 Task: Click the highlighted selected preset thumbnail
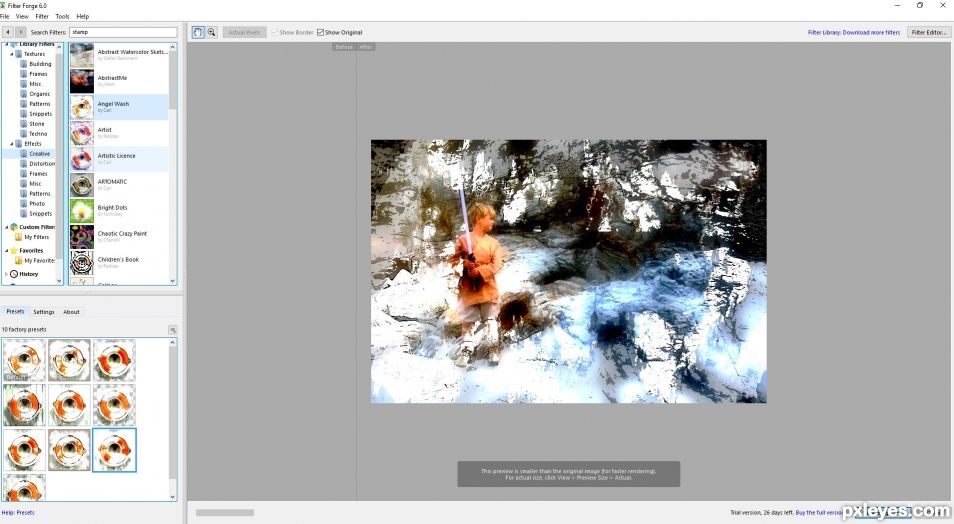[x=114, y=450]
